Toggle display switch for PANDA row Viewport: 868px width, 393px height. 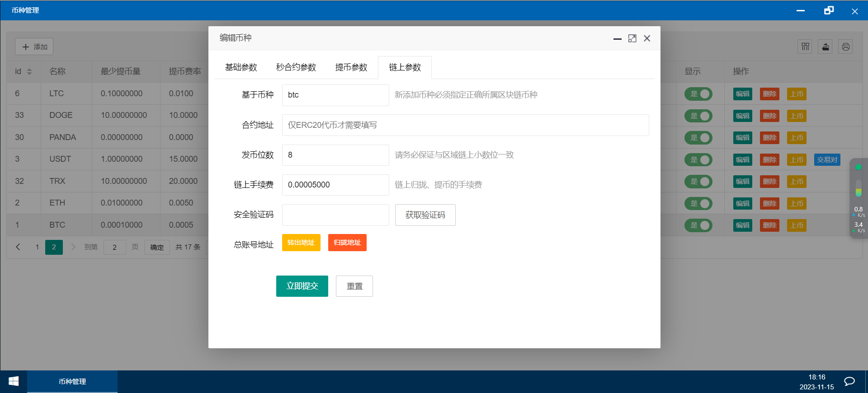click(698, 138)
